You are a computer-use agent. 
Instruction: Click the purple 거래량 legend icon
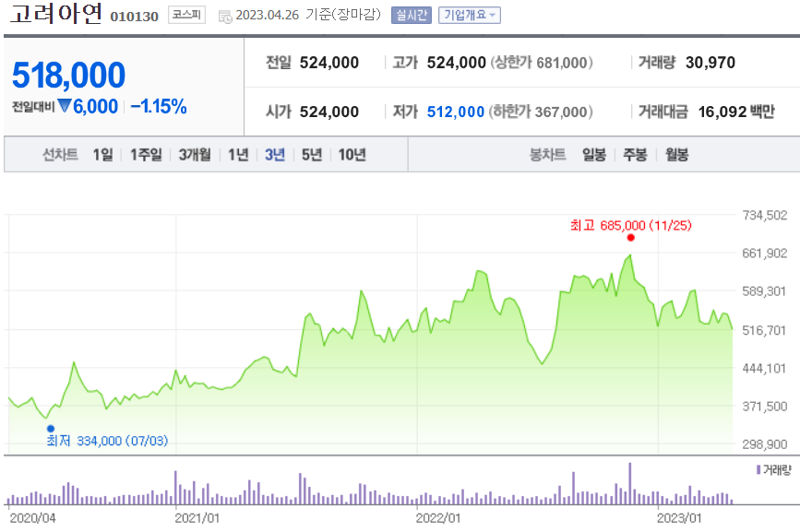[758, 469]
